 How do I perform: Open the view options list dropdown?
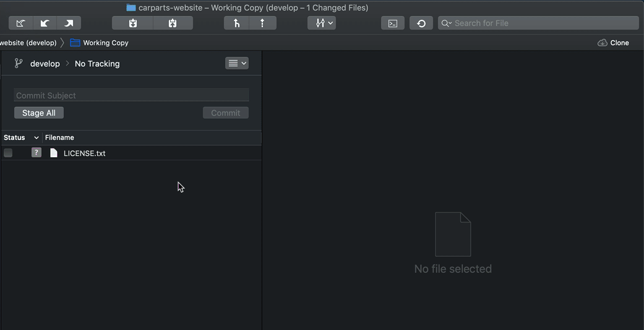click(237, 63)
